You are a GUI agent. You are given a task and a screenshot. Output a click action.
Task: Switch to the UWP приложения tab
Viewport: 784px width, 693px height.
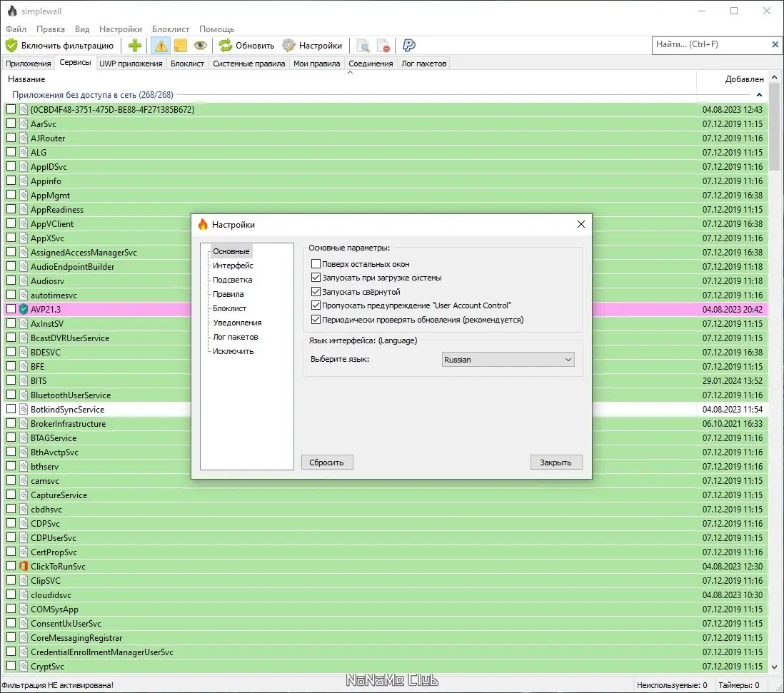(131, 64)
